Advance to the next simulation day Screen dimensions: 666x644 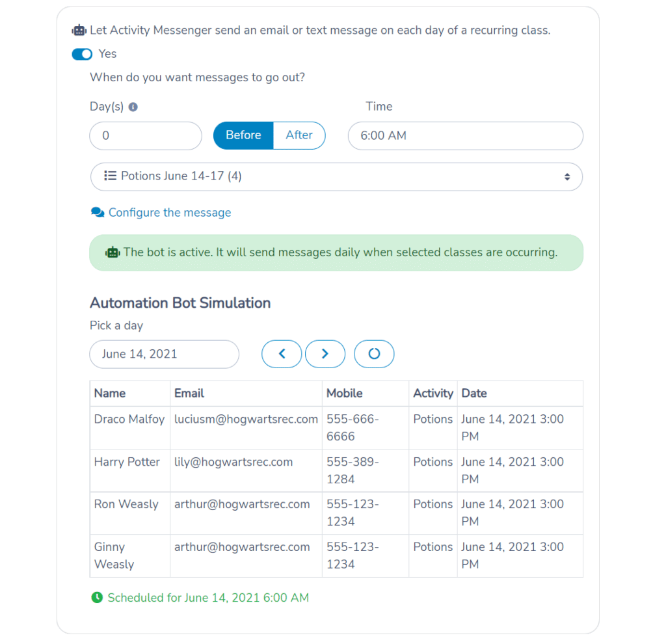(x=325, y=354)
